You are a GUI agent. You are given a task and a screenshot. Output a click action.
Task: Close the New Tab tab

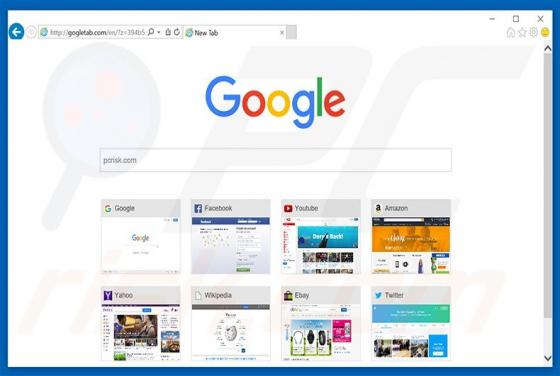[282, 32]
